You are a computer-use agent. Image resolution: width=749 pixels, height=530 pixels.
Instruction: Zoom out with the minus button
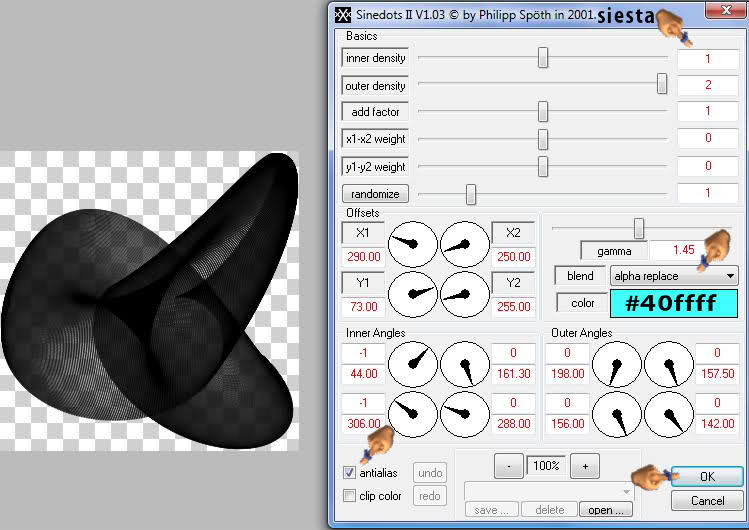tap(509, 466)
